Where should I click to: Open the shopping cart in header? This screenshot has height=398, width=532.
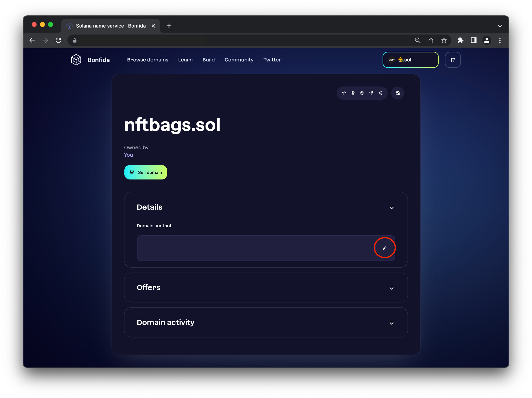(x=453, y=60)
